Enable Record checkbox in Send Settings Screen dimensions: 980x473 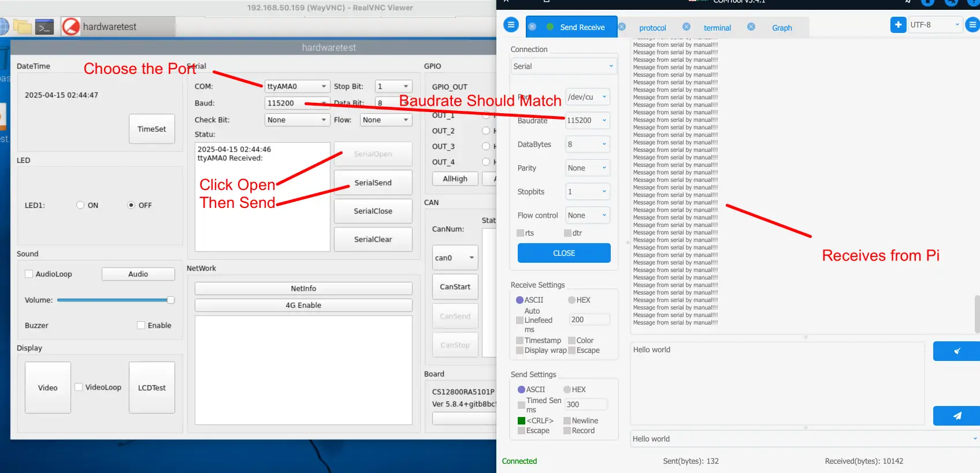[x=567, y=430]
